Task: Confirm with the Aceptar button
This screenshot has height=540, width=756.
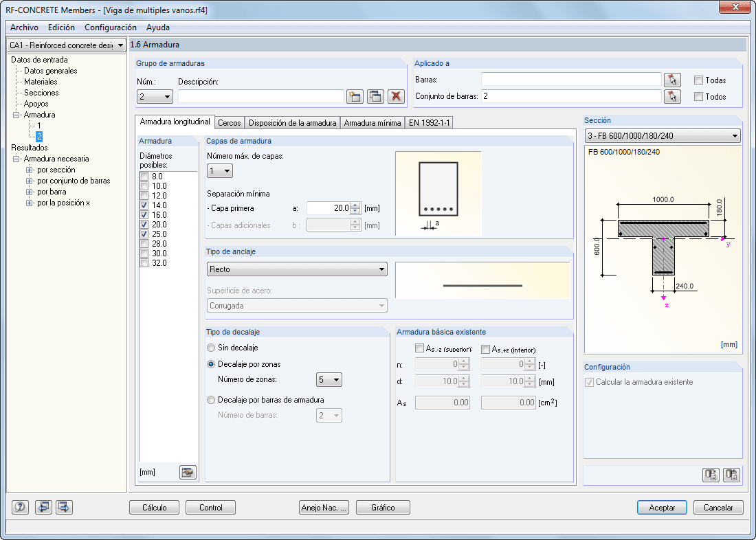Action: (662, 508)
